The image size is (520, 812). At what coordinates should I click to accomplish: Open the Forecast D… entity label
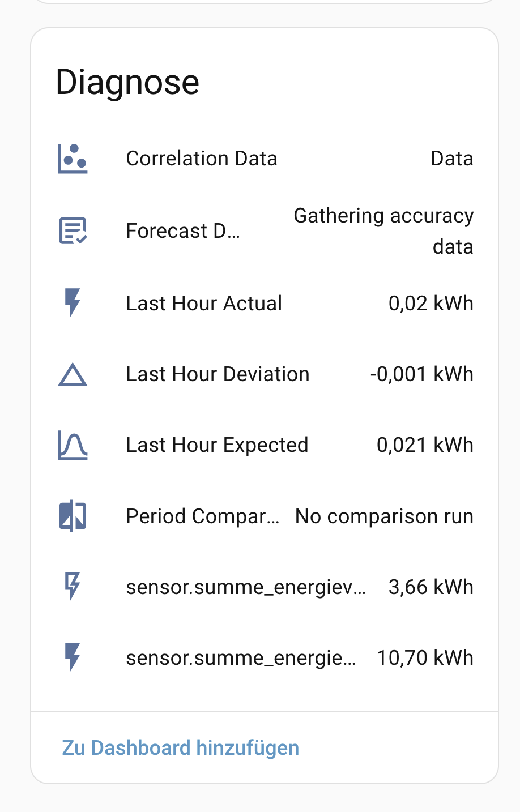183,231
